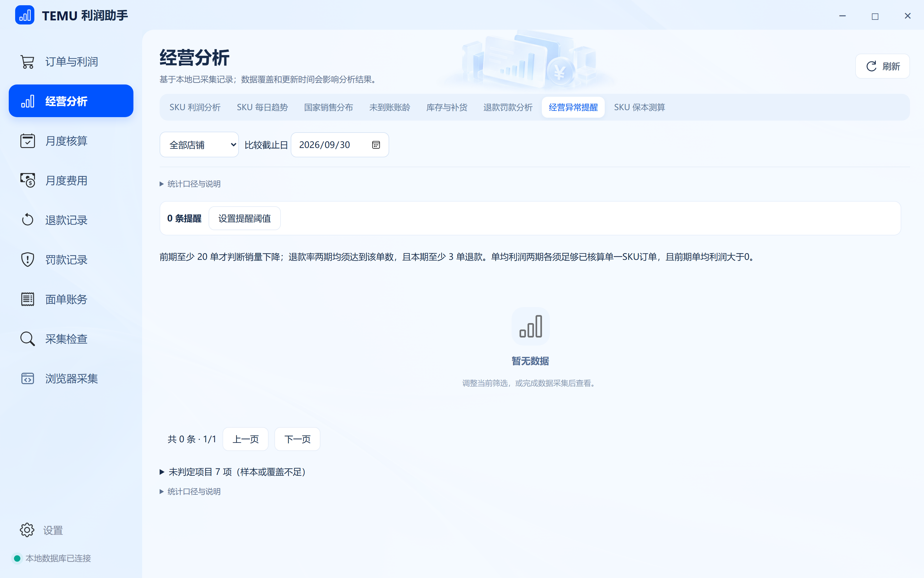
Task: Click the 2026/09/30 date input field
Action: pos(340,145)
